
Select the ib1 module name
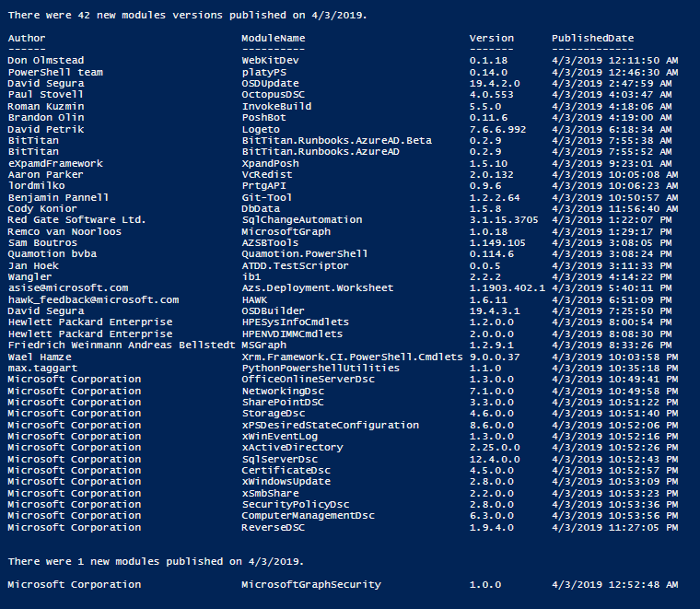click(251, 276)
